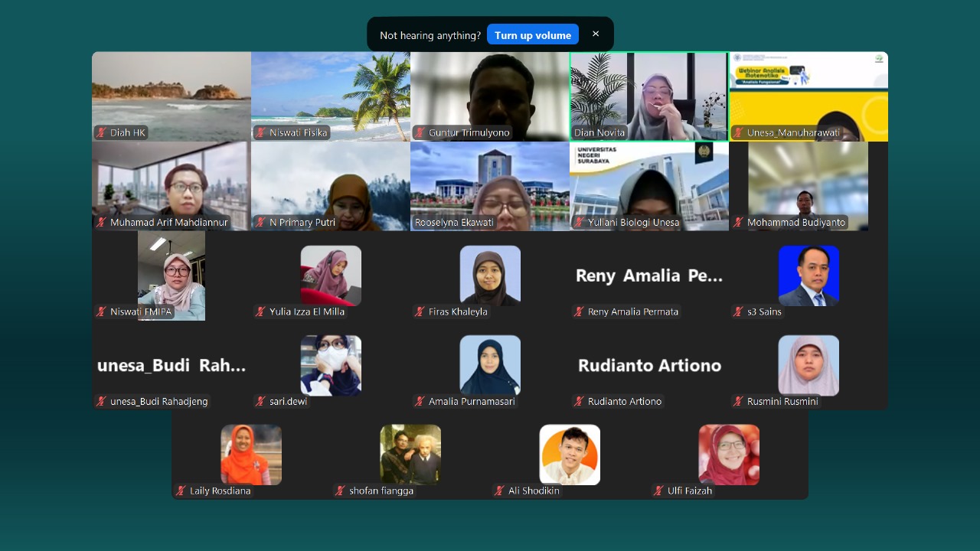Select Dian Novita's highlighted speaker video

click(648, 96)
